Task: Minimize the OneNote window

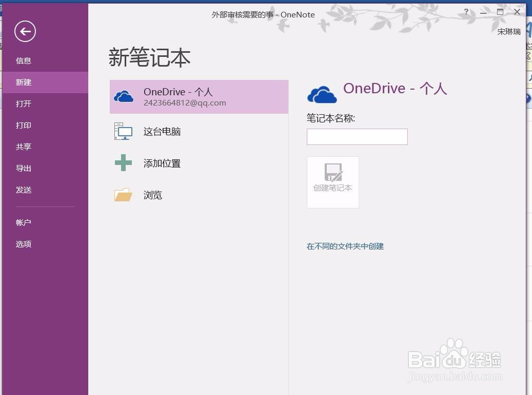Action: [484, 12]
